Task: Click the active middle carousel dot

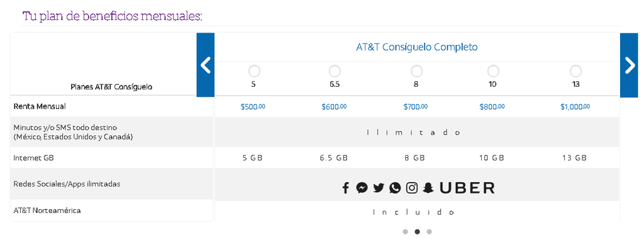Action: pos(418,232)
